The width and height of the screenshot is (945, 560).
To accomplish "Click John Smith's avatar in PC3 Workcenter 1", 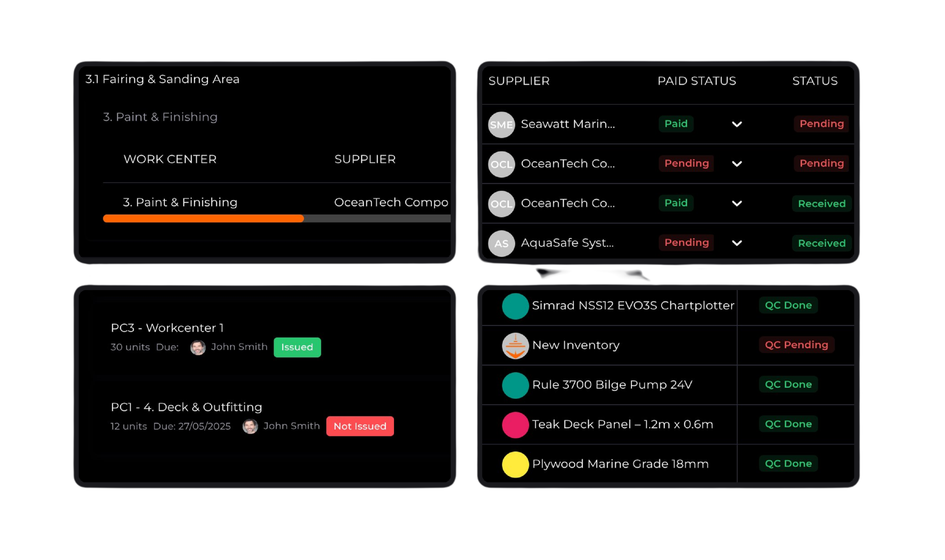I will click(198, 348).
